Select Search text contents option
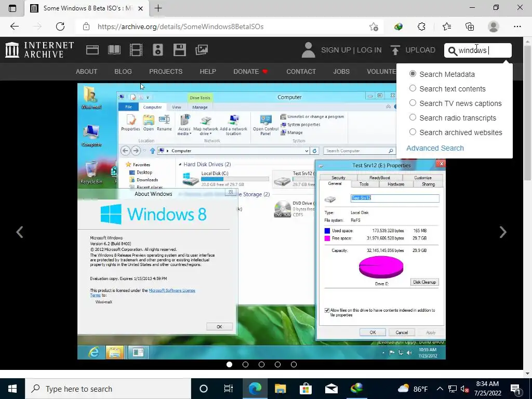 coord(413,88)
